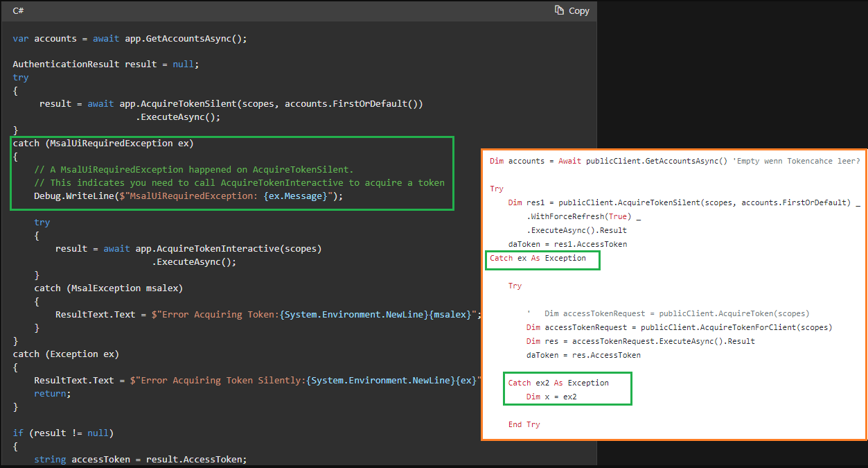This screenshot has width=868, height=468.
Task: Click 'catch (MsalUiRequiredException ex)' line
Action: pyautogui.click(x=103, y=144)
